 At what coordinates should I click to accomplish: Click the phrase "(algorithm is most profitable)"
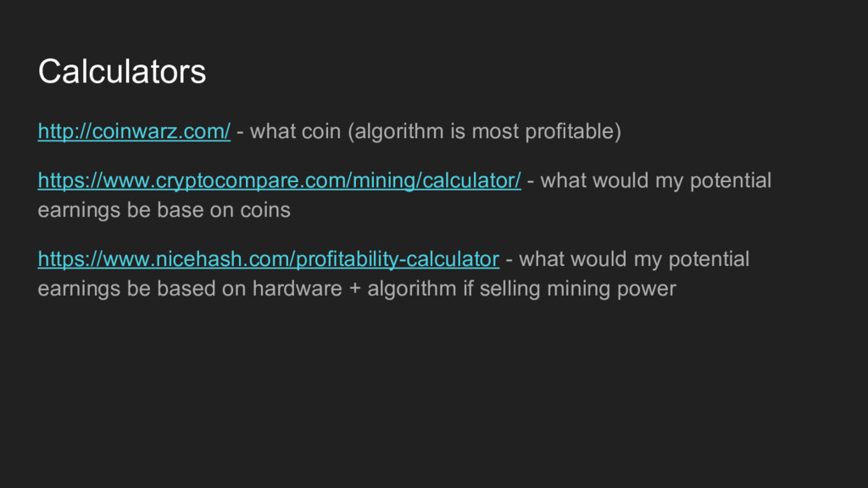484,131
